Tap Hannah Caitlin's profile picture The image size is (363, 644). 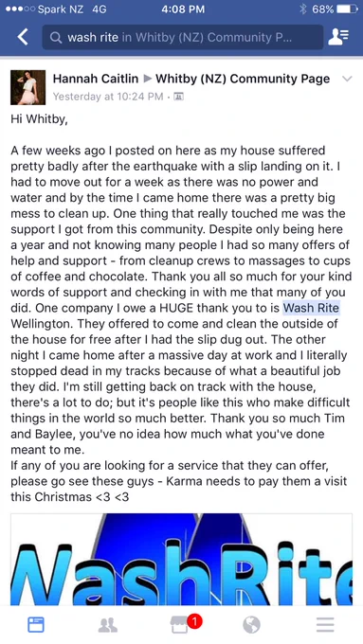coord(27,87)
